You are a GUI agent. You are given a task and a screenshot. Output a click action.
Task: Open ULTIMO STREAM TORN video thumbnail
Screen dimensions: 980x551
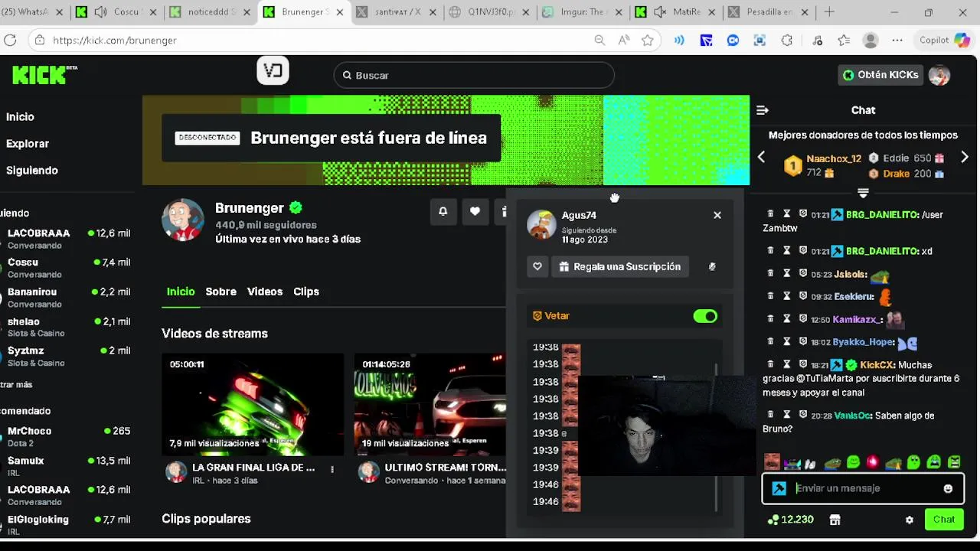(x=430, y=405)
